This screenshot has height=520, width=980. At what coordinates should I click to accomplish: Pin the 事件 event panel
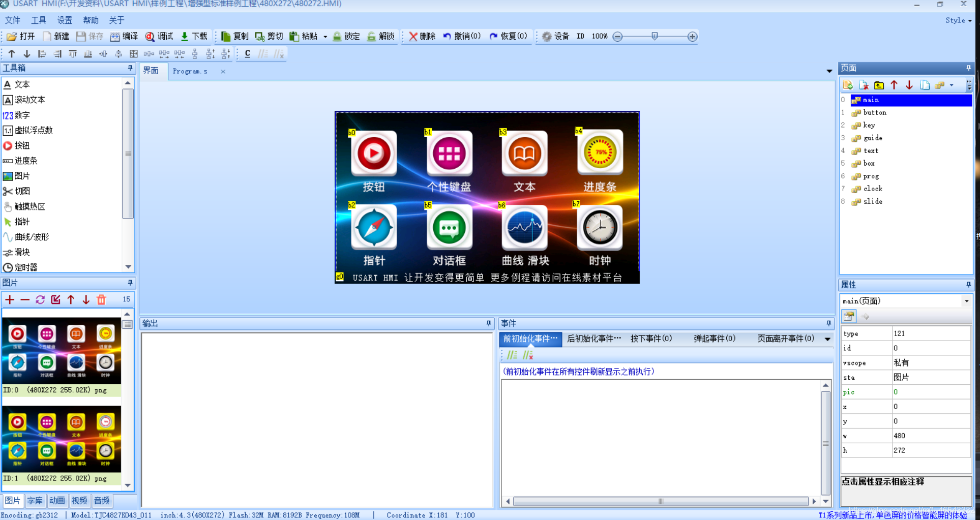pos(828,323)
